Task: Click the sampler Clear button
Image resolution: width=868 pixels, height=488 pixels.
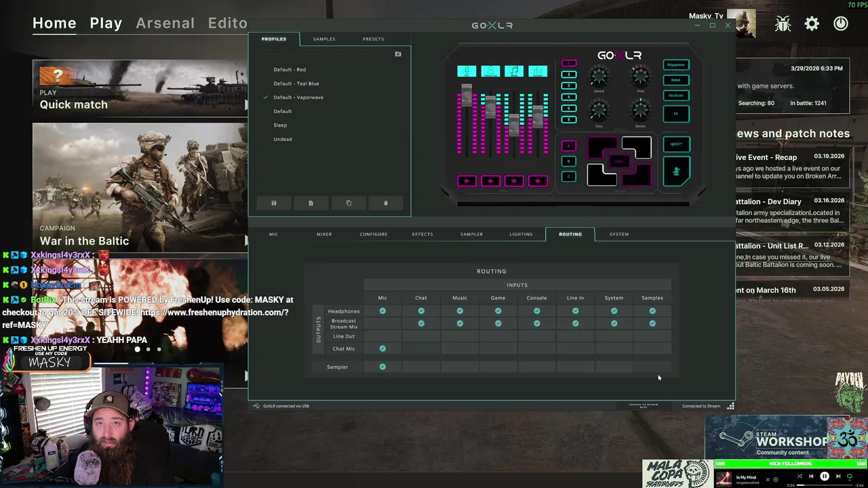Action: [x=619, y=161]
